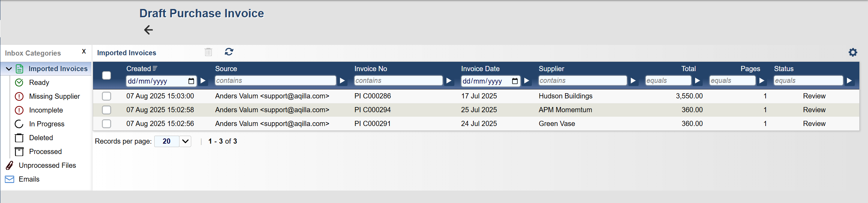The image size is (868, 203).
Task: Click the refresh icon beside Imported Invoices
Action: [229, 52]
